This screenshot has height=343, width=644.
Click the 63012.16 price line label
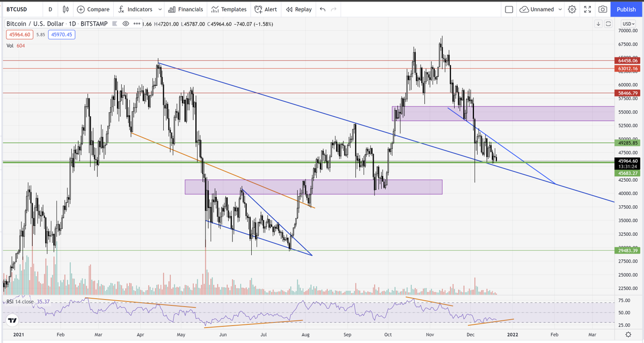click(627, 69)
